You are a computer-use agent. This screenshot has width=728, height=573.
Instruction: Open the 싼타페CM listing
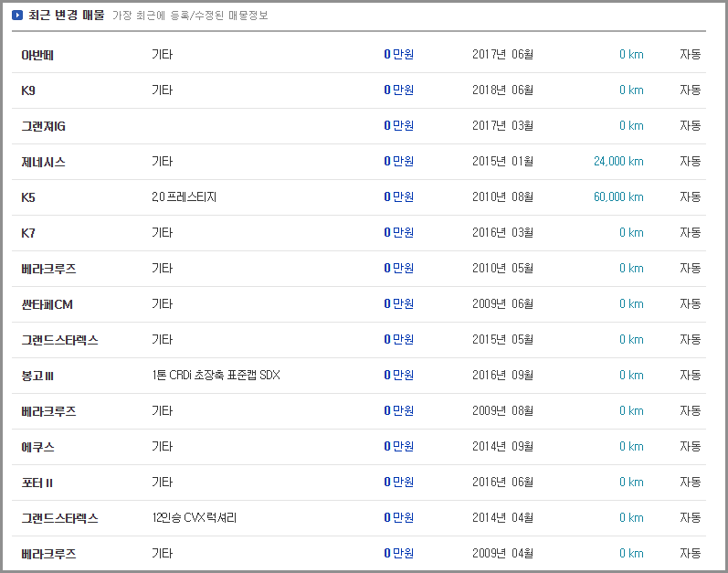[x=47, y=304]
